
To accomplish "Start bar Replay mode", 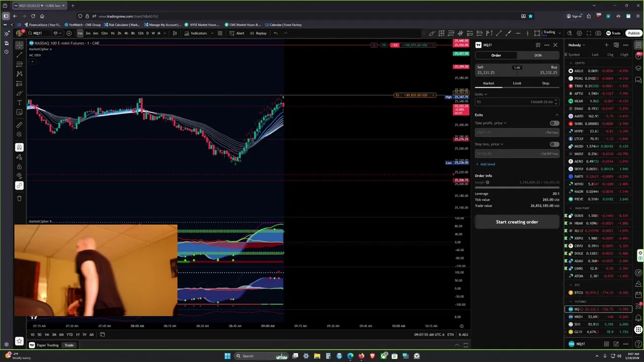I will [x=258, y=33].
